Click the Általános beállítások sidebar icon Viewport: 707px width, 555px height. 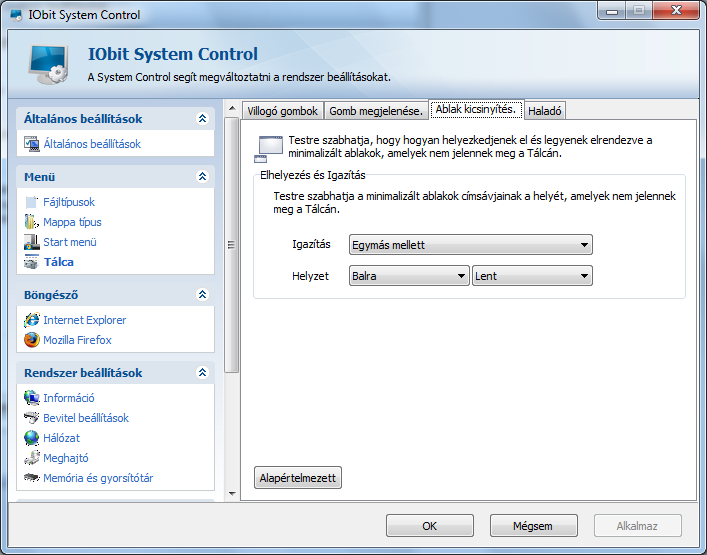click(32, 144)
